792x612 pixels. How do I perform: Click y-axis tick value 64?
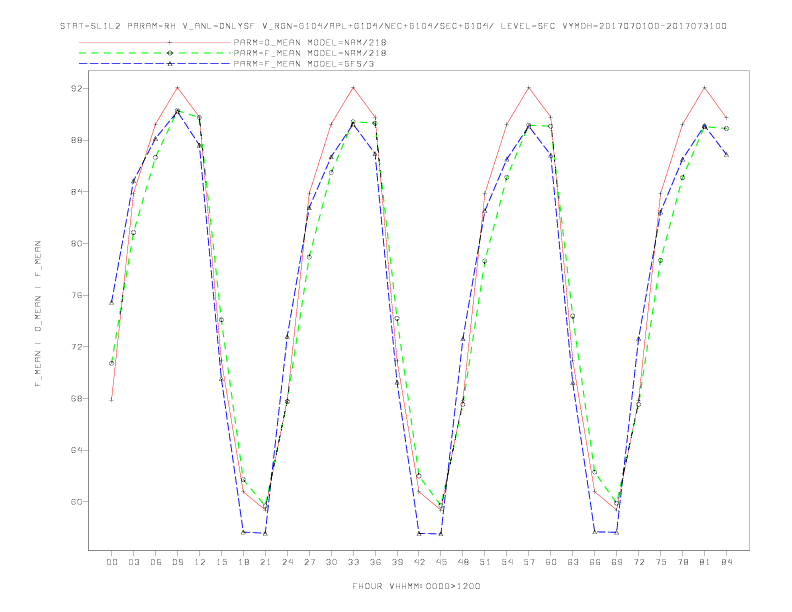pos(76,450)
